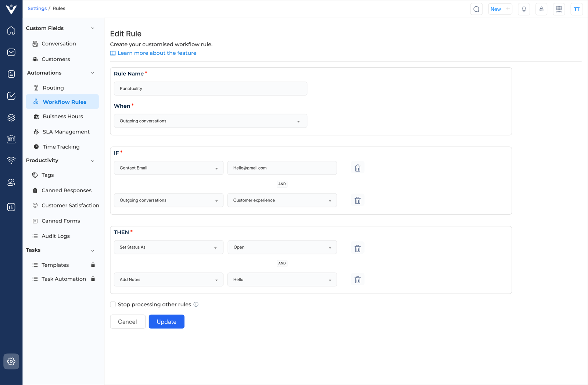
Task: Click the info icon beside Stop processing
Action: [196, 304]
